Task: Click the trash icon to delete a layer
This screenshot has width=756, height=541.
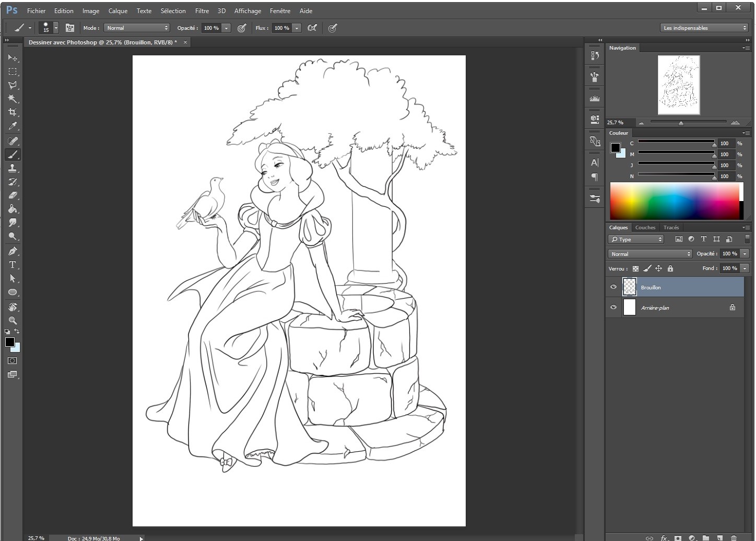Action: [x=734, y=537]
